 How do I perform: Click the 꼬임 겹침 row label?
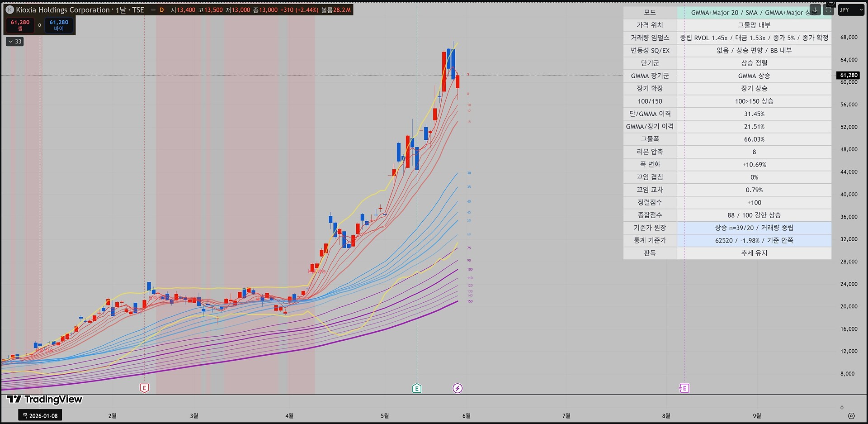650,177
